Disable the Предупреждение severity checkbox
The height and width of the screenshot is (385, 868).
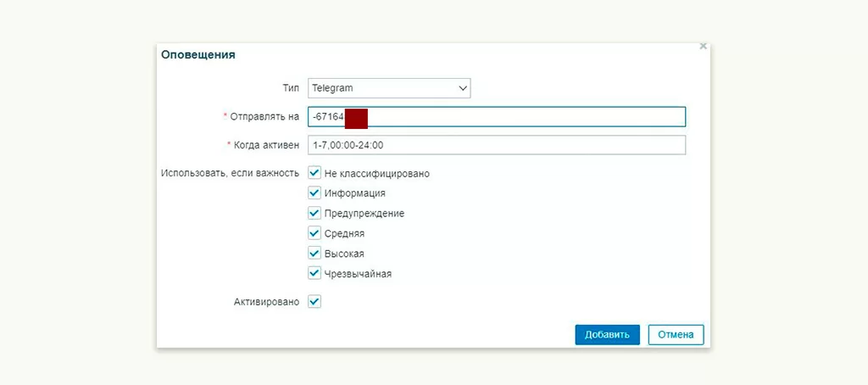click(x=314, y=213)
